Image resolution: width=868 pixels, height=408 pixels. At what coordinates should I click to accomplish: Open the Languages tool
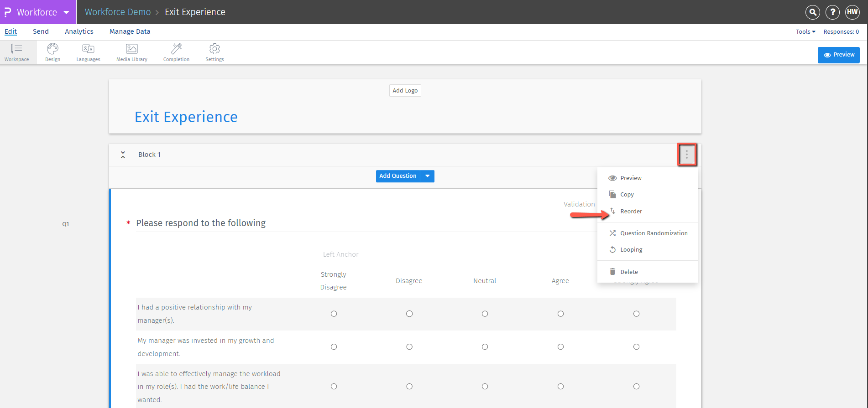[88, 52]
